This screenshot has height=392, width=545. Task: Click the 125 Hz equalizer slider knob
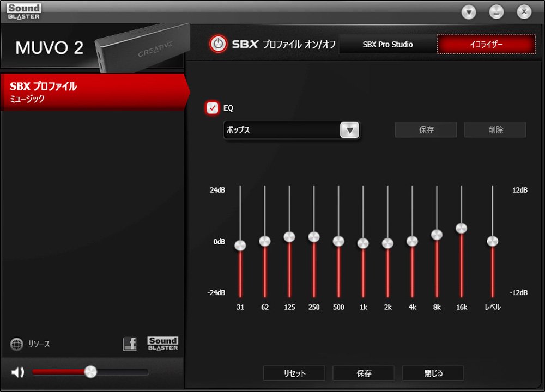[x=289, y=237]
